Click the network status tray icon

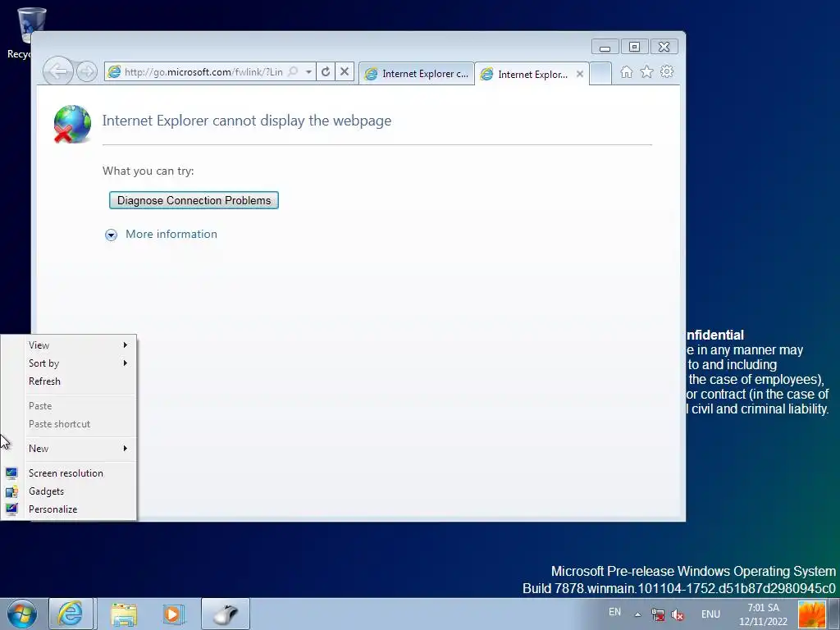click(x=658, y=614)
